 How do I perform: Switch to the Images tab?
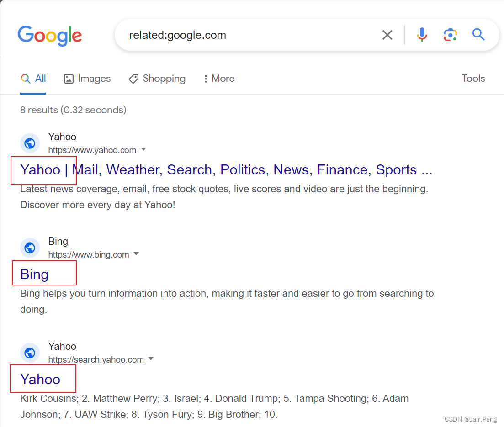(x=87, y=79)
